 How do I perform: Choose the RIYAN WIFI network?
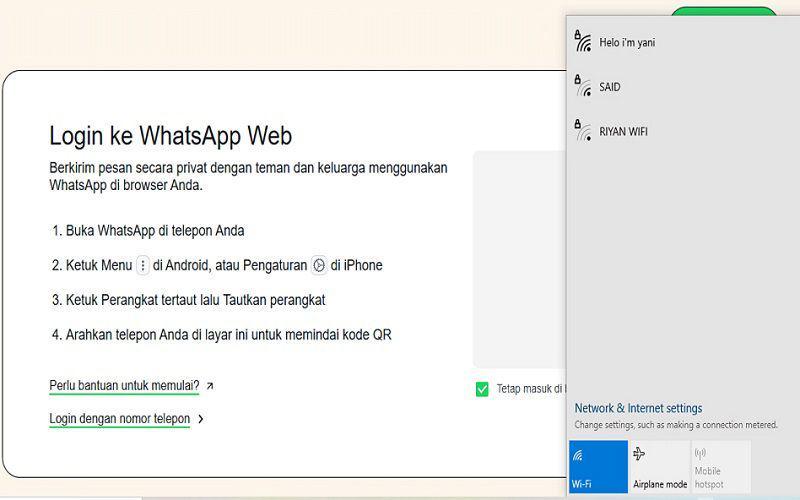683,131
